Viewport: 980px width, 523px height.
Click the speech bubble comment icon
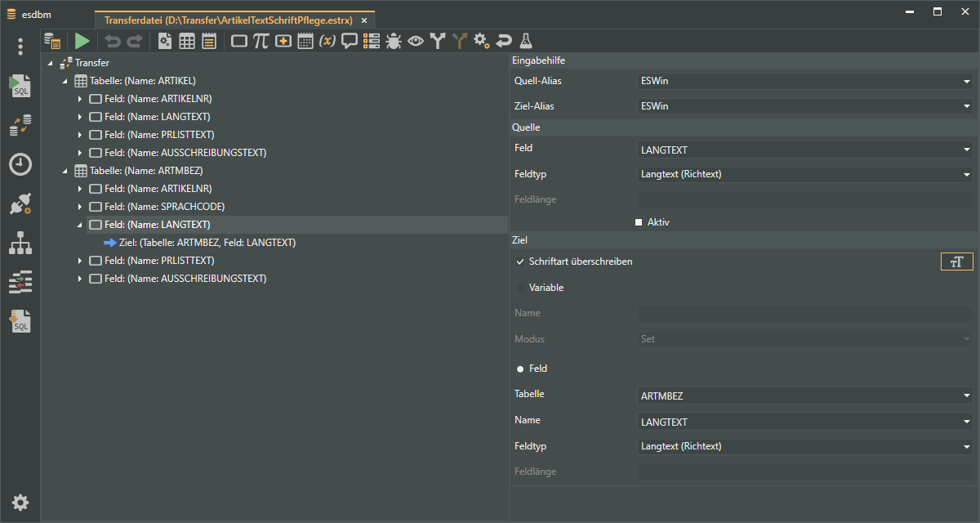click(x=350, y=41)
